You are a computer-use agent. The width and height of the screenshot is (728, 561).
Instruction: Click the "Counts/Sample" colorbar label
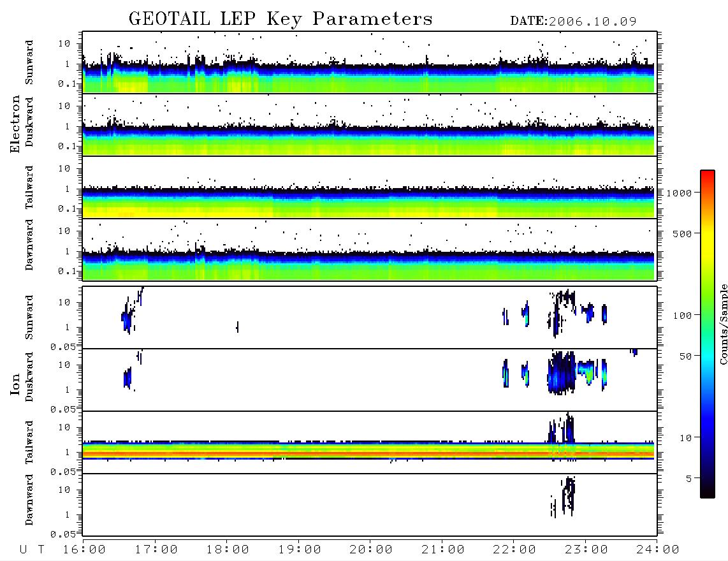tap(723, 324)
